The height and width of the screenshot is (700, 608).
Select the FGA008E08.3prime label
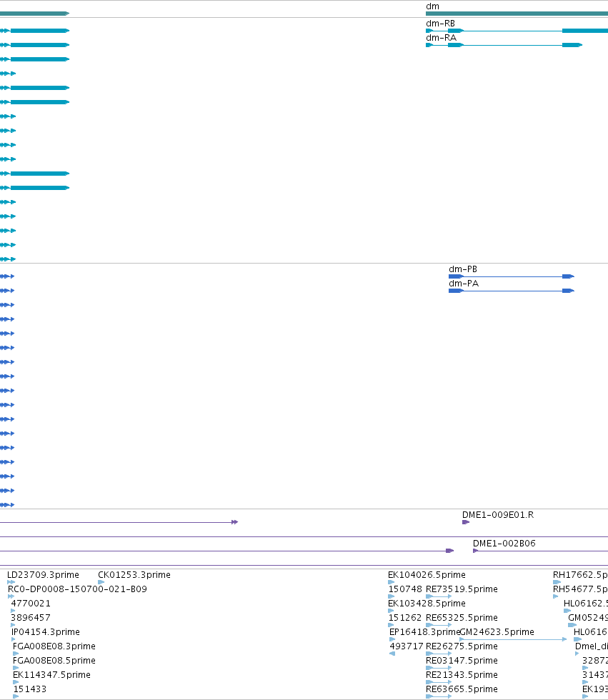[54, 646]
